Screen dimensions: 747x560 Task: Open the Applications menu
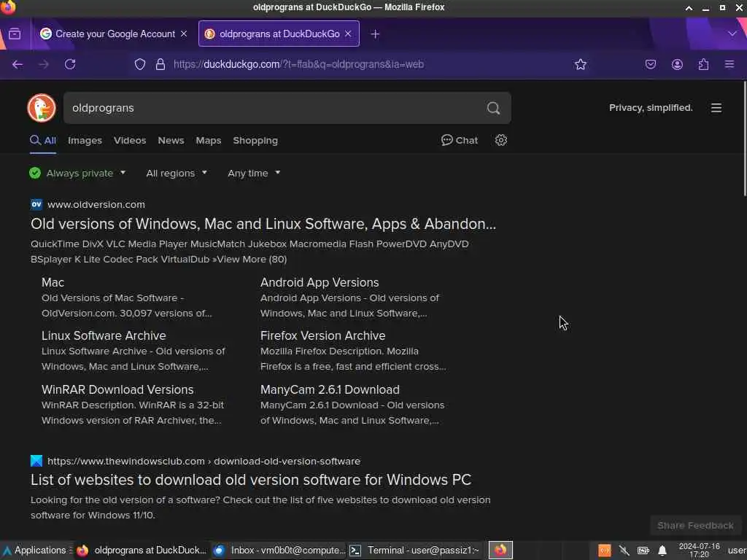click(36, 551)
